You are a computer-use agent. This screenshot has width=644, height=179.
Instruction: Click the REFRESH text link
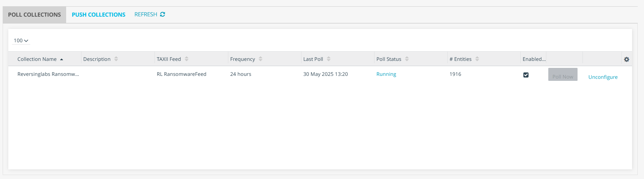pos(146,14)
